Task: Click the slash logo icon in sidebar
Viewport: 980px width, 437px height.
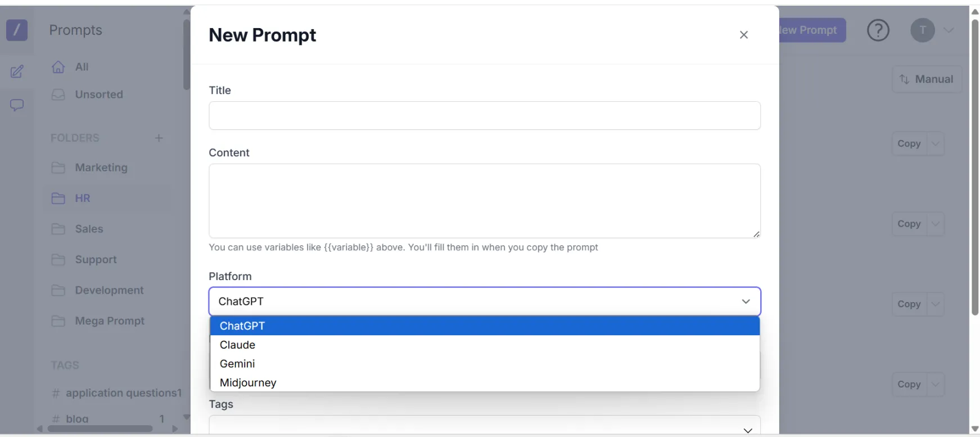Action: point(17,30)
